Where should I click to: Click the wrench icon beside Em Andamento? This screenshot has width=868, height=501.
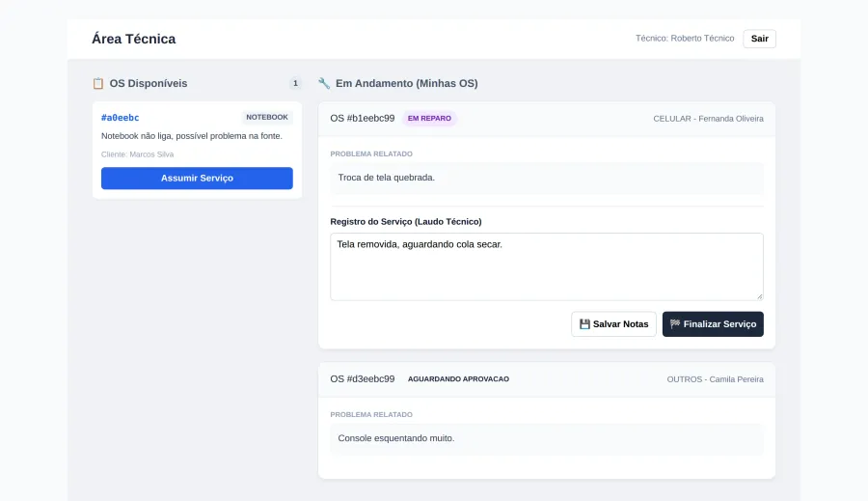(x=324, y=83)
